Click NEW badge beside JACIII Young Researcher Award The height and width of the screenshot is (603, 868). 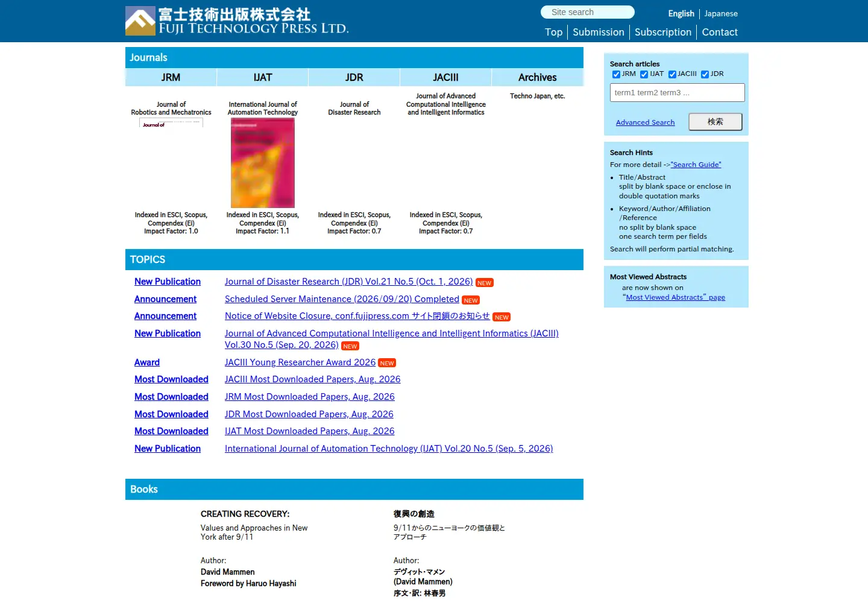pos(387,363)
